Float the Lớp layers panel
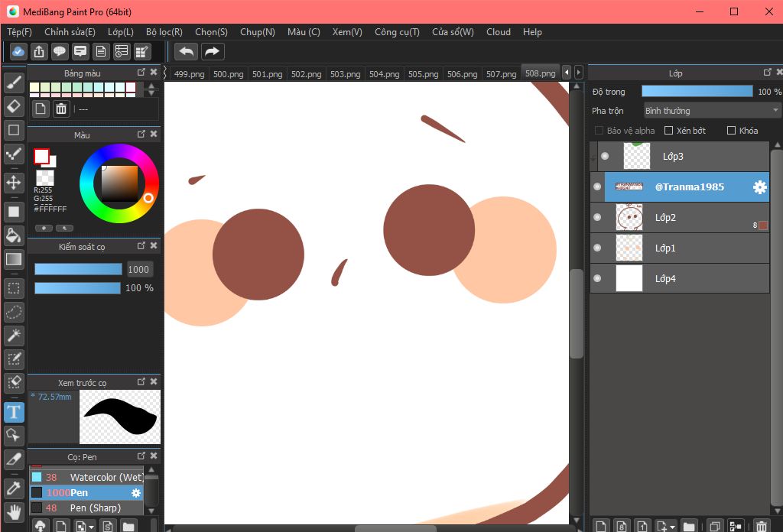This screenshot has height=532, width=783. point(768,73)
